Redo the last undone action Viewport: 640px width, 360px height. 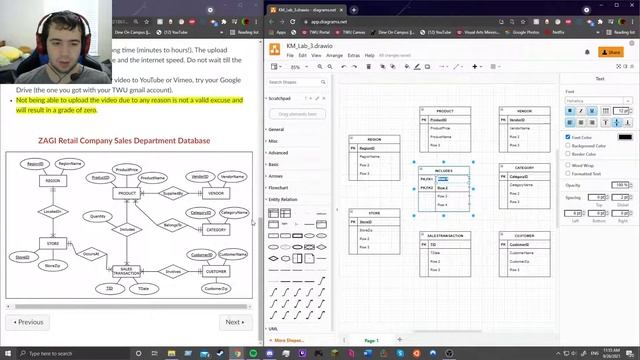tap(354, 67)
